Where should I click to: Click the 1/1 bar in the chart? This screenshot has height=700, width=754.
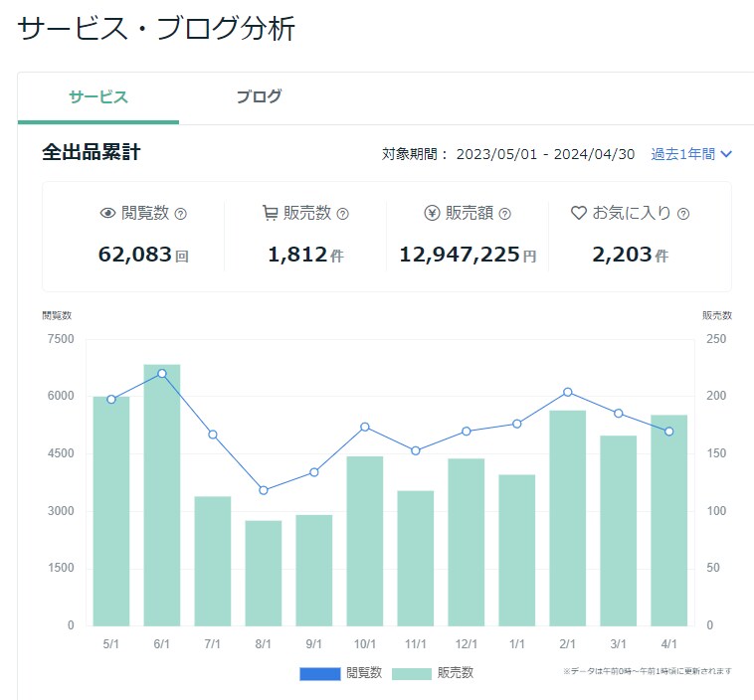point(517,550)
